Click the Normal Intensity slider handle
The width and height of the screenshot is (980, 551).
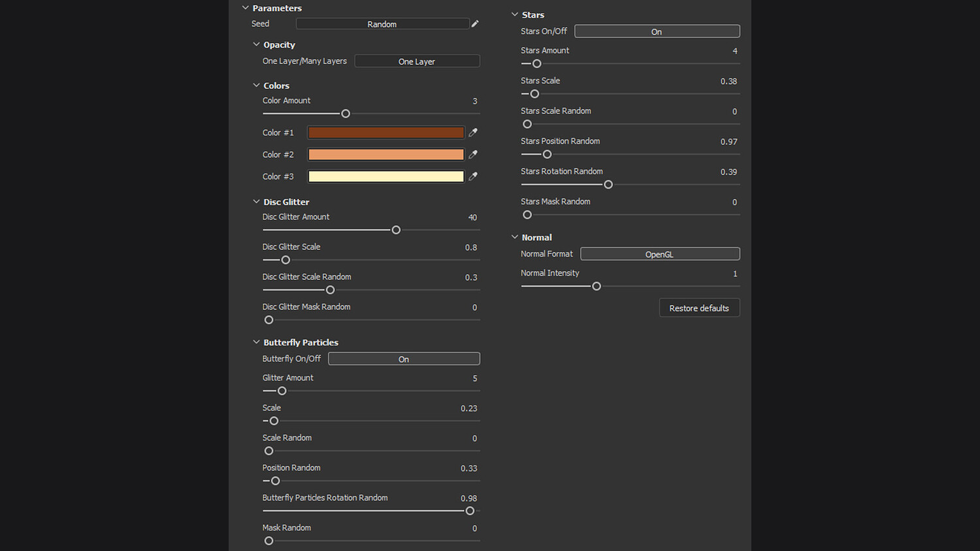(x=596, y=286)
